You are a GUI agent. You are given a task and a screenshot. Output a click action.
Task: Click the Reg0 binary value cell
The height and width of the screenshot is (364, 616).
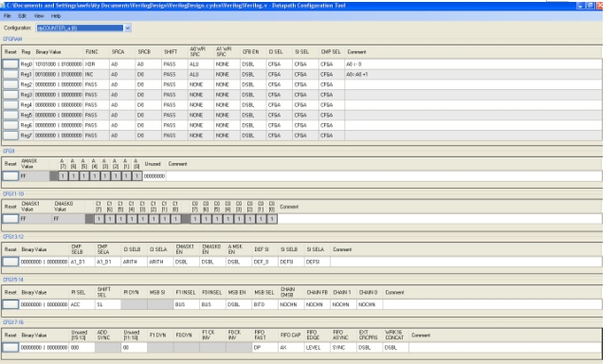click(58, 64)
